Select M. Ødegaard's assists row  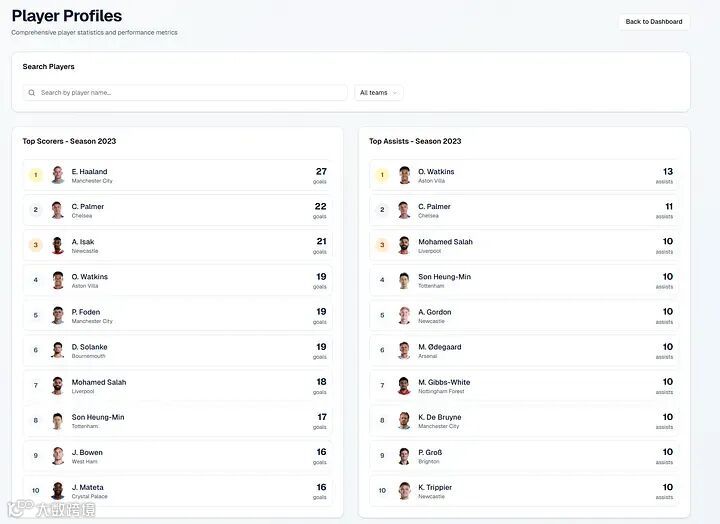coord(524,351)
